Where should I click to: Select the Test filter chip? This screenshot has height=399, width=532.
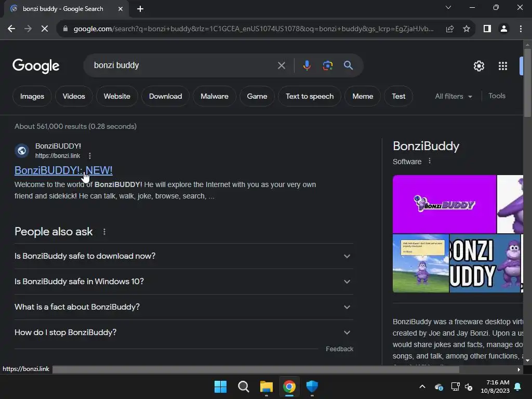[x=398, y=96]
